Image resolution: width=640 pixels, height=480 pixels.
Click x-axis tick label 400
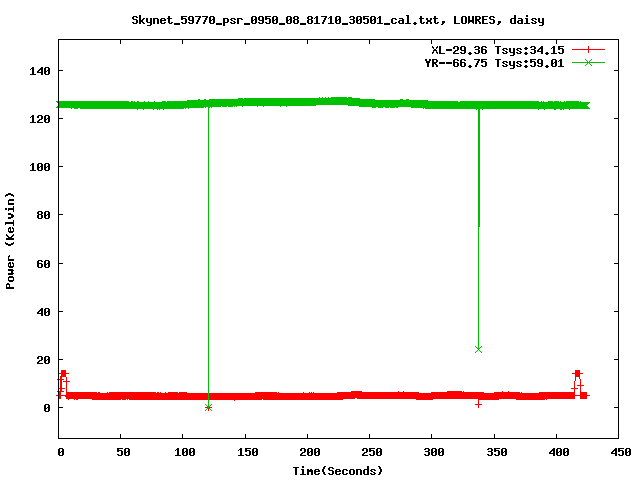tap(559, 452)
